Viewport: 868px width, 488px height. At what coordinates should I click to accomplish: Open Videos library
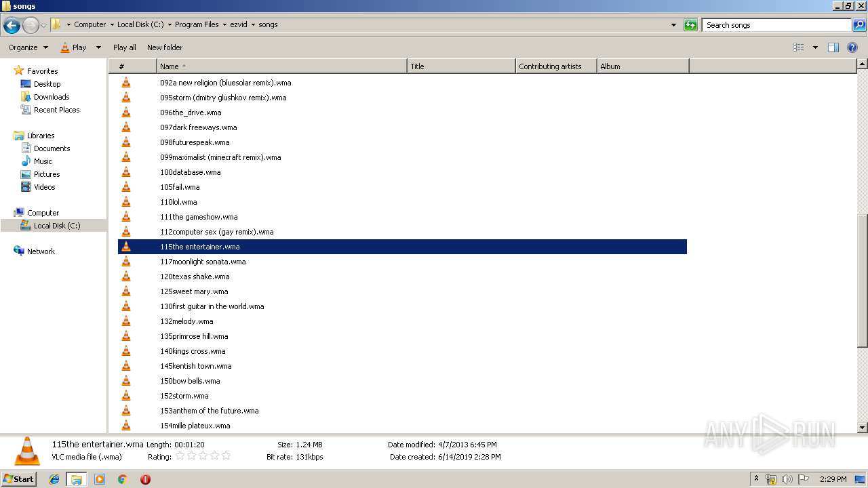[44, 187]
